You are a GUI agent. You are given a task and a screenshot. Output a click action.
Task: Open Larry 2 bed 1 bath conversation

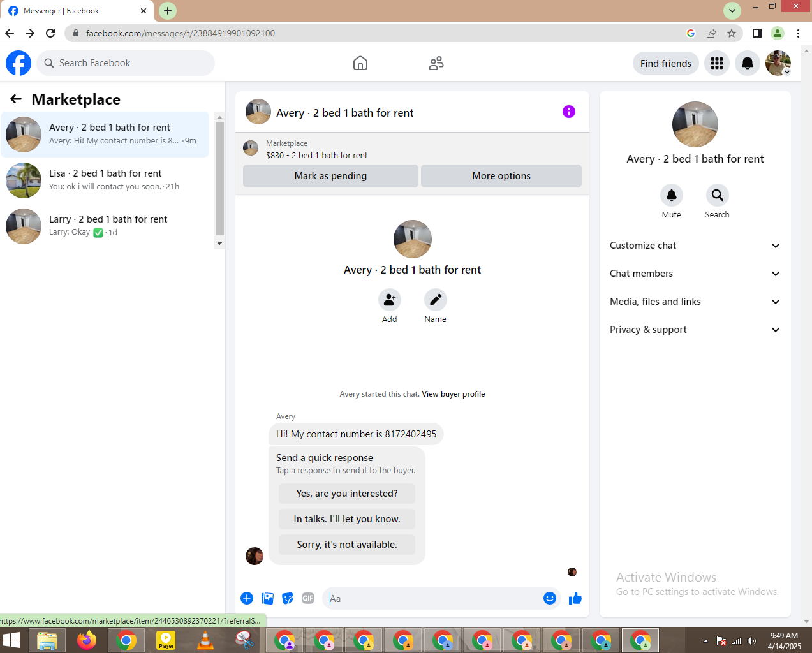pos(105,226)
